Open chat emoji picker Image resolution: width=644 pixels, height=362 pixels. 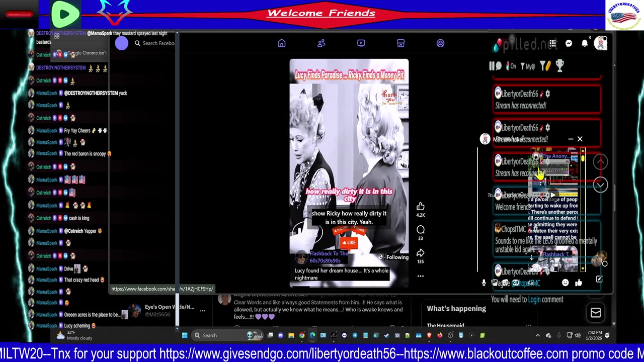click(x=566, y=283)
